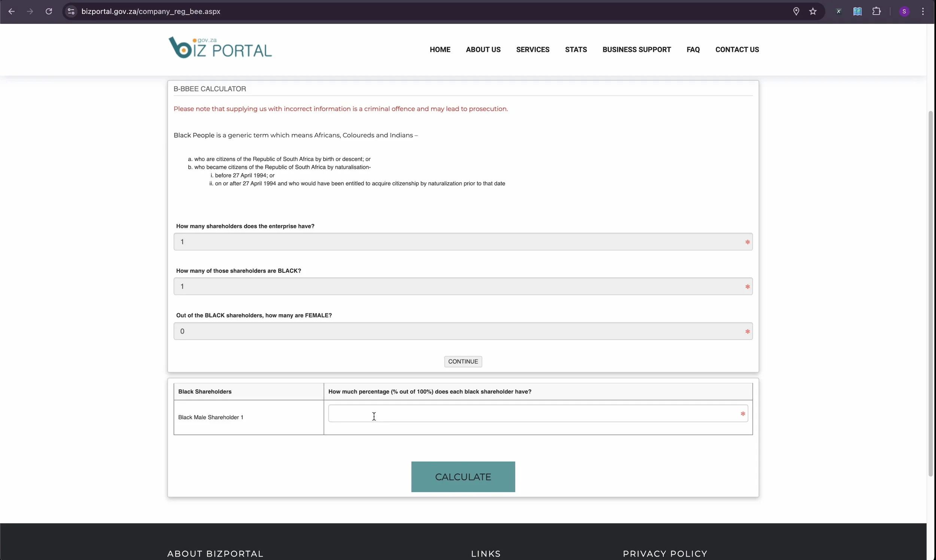The image size is (936, 560).
Task: Open the extensions puzzle icon
Action: [x=876, y=11]
